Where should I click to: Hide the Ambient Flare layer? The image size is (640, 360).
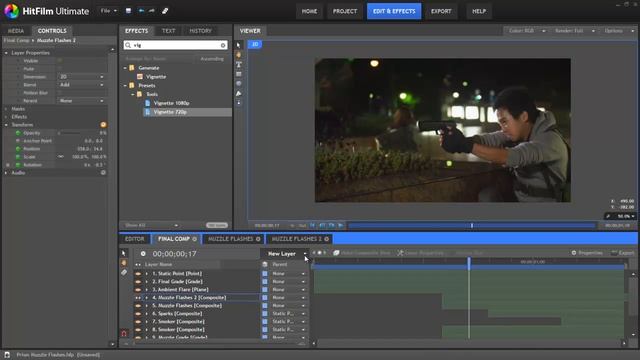coord(138,290)
